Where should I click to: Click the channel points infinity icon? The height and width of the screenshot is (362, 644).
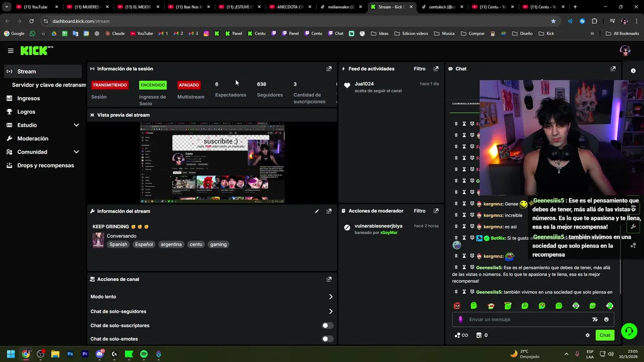pyautogui.click(x=461, y=335)
